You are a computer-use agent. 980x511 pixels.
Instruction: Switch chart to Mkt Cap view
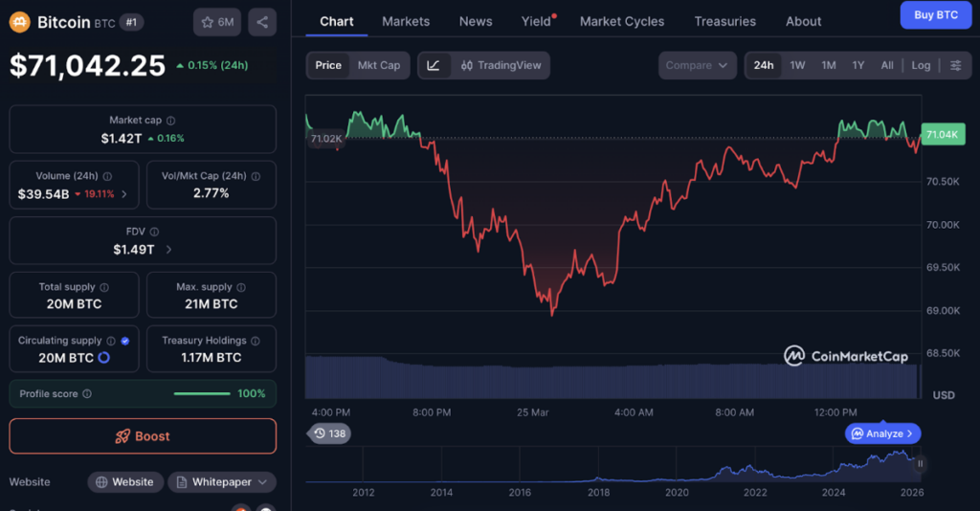pos(379,65)
